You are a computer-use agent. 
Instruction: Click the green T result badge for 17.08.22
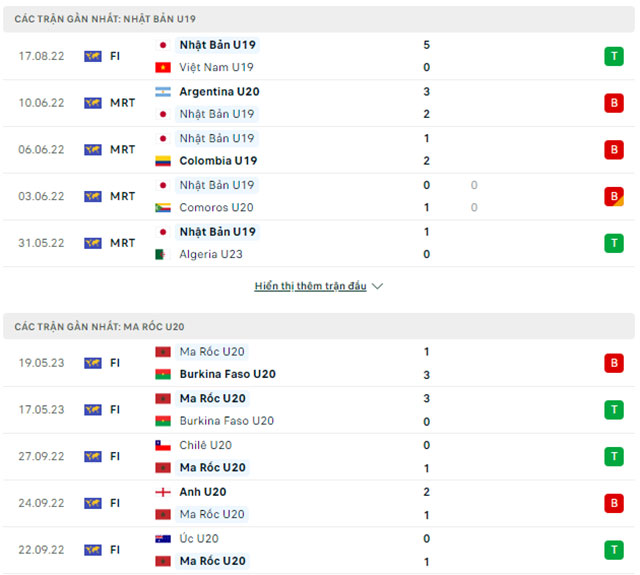click(x=613, y=56)
